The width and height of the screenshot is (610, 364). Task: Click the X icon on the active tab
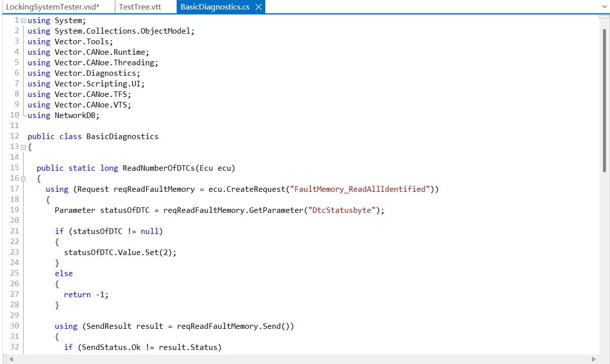[259, 7]
